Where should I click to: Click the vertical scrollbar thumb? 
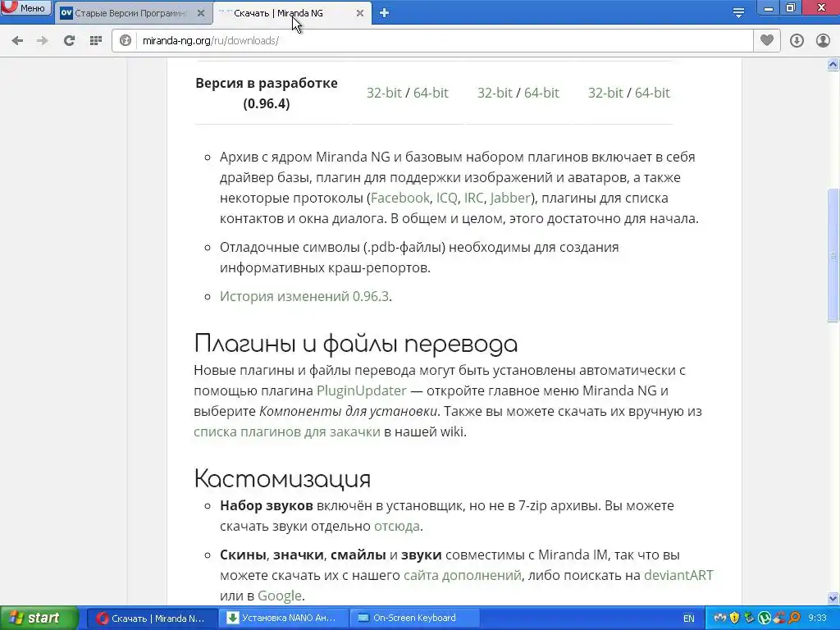833,255
